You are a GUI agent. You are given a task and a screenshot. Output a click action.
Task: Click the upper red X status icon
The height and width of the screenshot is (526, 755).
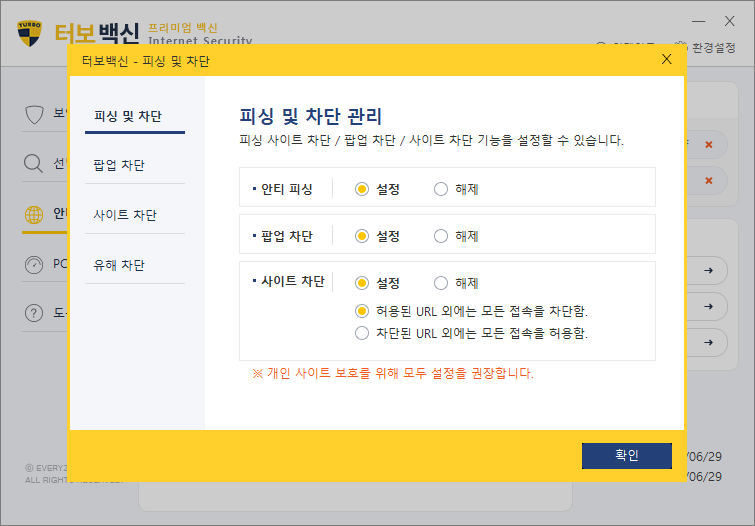709,145
